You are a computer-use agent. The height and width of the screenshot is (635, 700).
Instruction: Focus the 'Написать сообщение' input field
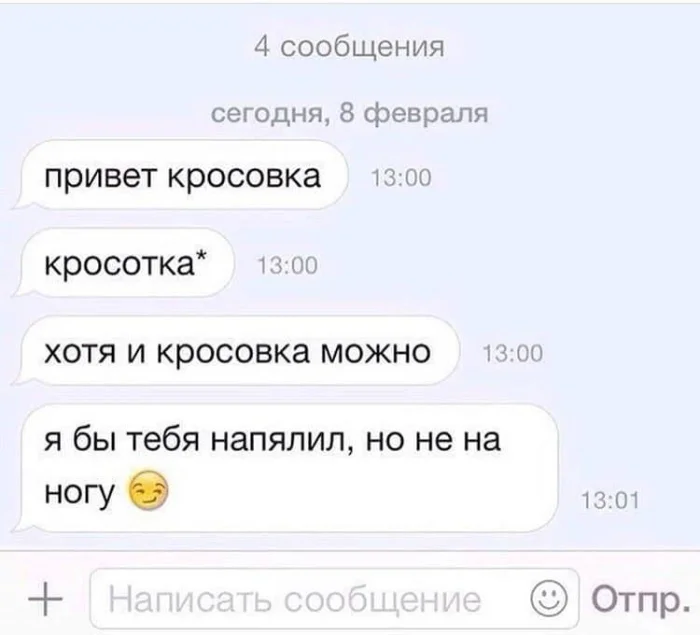click(x=334, y=598)
